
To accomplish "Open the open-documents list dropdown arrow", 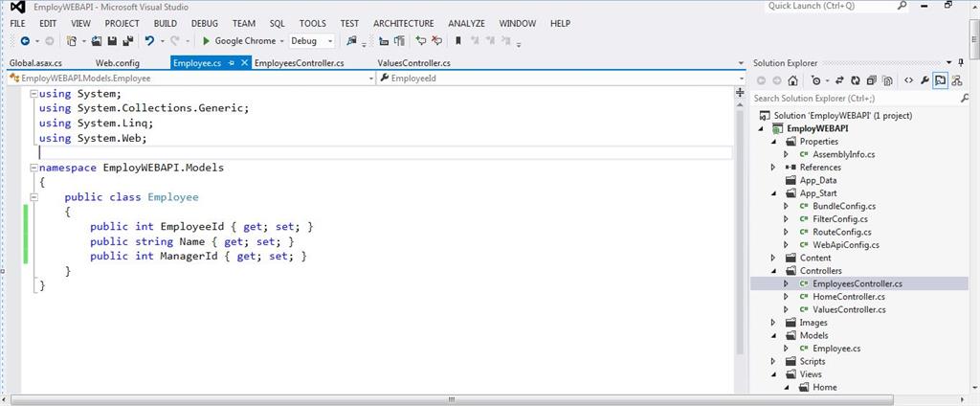I will pos(742,63).
